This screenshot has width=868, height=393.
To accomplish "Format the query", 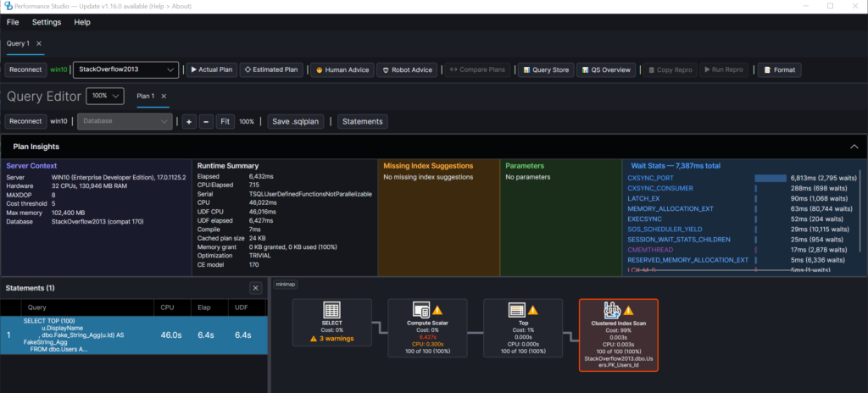I will pyautogui.click(x=780, y=69).
